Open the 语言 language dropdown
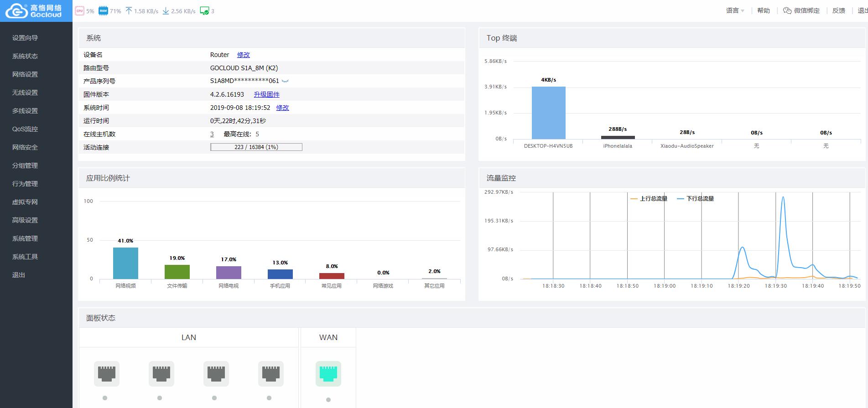This screenshot has height=408, width=868. pos(735,10)
